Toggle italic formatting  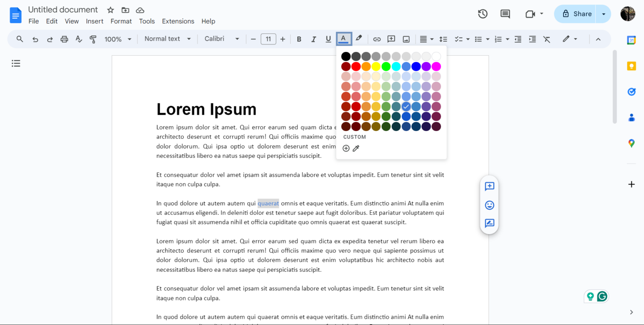314,39
